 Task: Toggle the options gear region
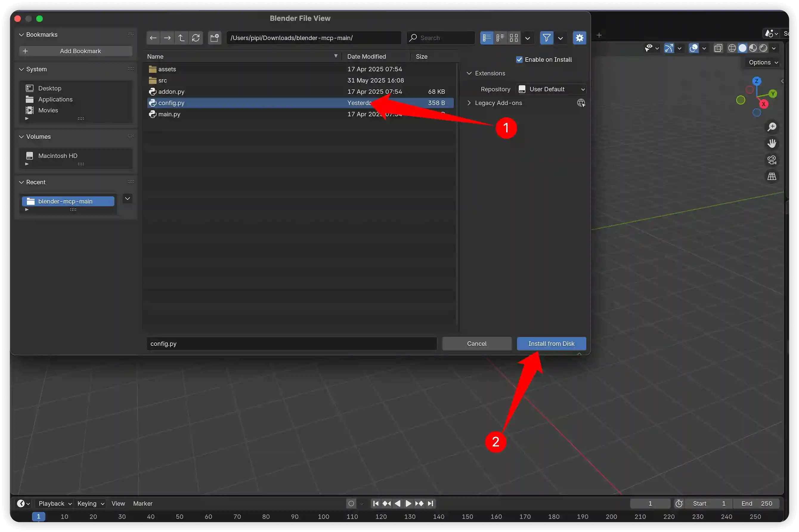coord(580,38)
